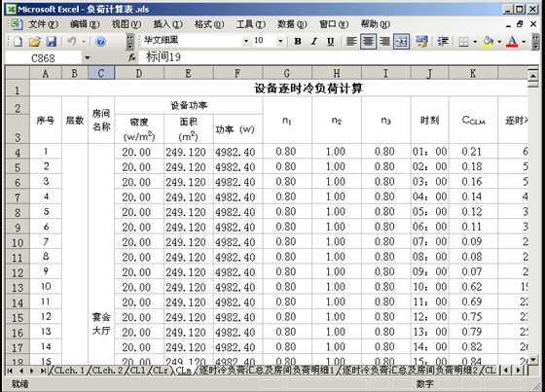The image size is (545, 392).
Task: Click horizontal scrollbar right arrow
Action: [519, 371]
